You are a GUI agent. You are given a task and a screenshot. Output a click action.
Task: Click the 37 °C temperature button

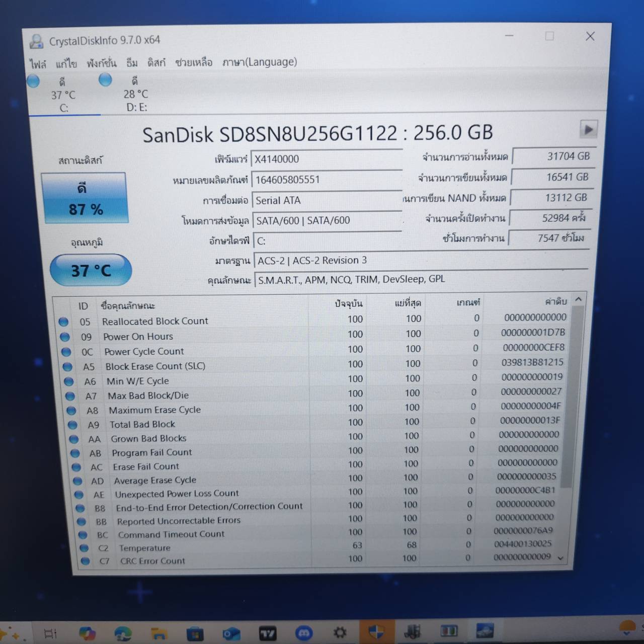click(x=91, y=271)
